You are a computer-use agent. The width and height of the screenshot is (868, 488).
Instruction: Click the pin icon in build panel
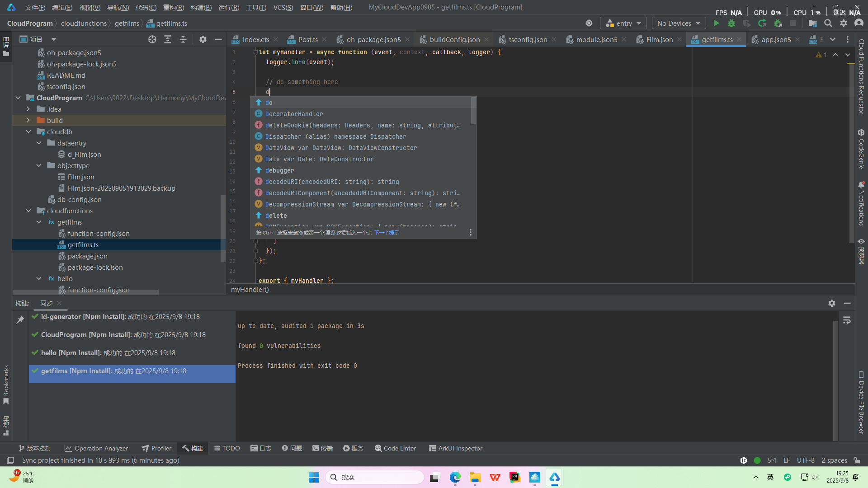pyautogui.click(x=20, y=320)
